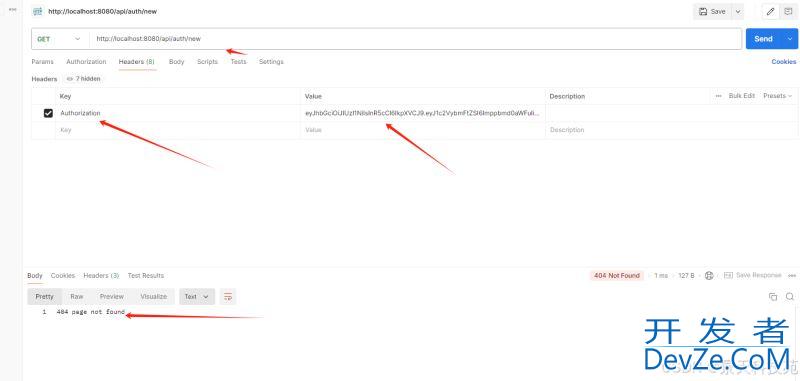Select the response Headers (3) tab

[101, 275]
